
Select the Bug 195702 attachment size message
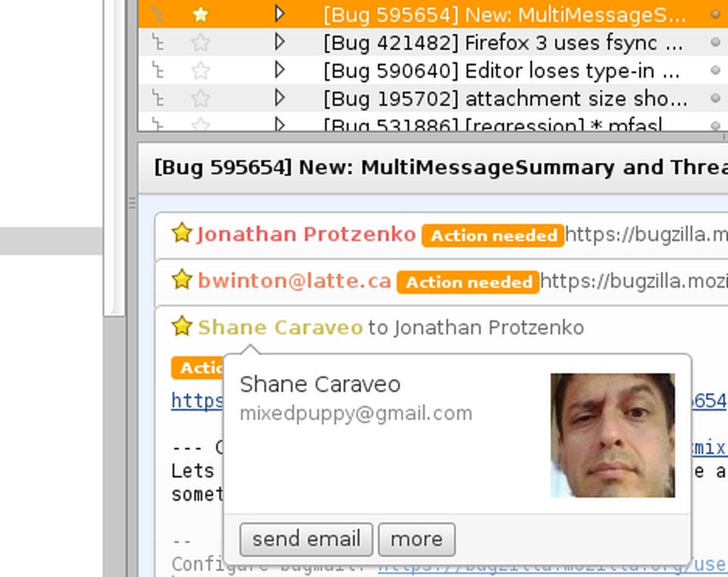click(x=505, y=98)
